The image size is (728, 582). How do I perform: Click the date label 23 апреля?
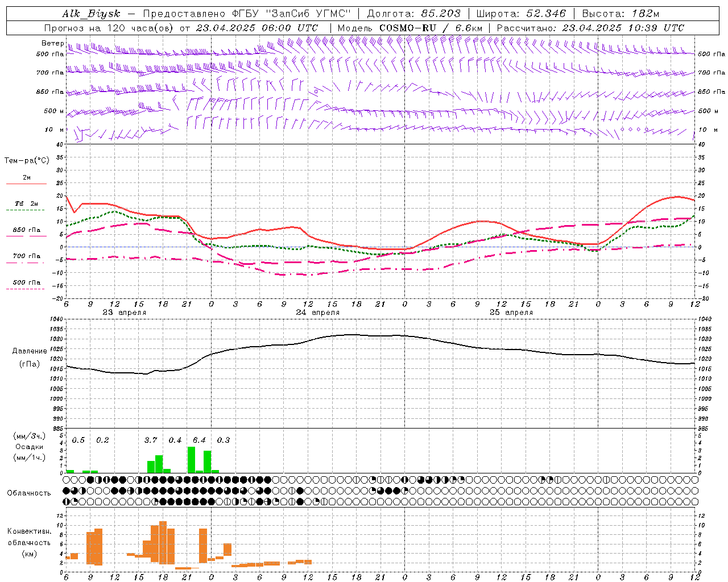(124, 313)
